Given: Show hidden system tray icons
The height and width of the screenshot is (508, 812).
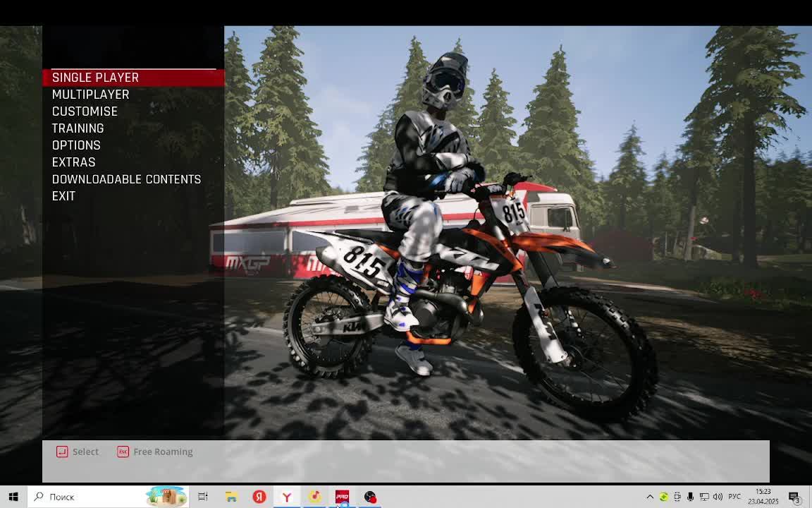Looking at the screenshot, I should pos(650,497).
